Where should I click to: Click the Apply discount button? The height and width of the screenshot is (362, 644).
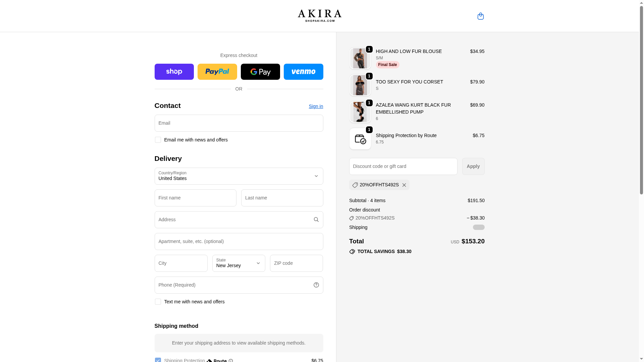click(x=473, y=166)
